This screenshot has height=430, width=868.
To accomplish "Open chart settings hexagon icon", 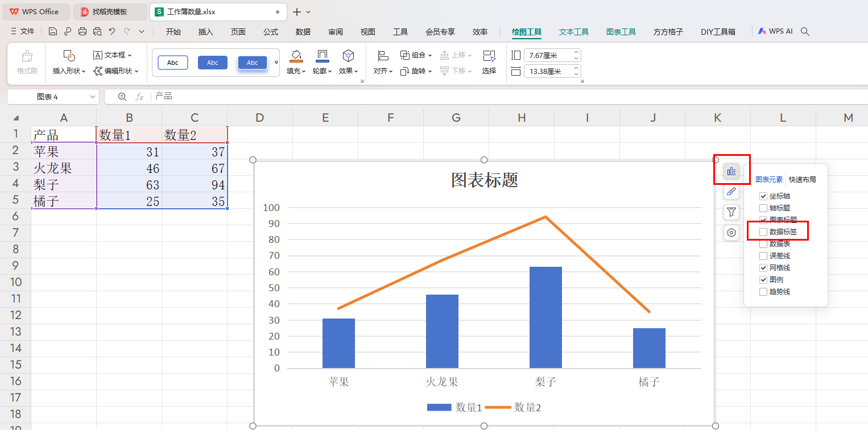I will click(x=731, y=233).
